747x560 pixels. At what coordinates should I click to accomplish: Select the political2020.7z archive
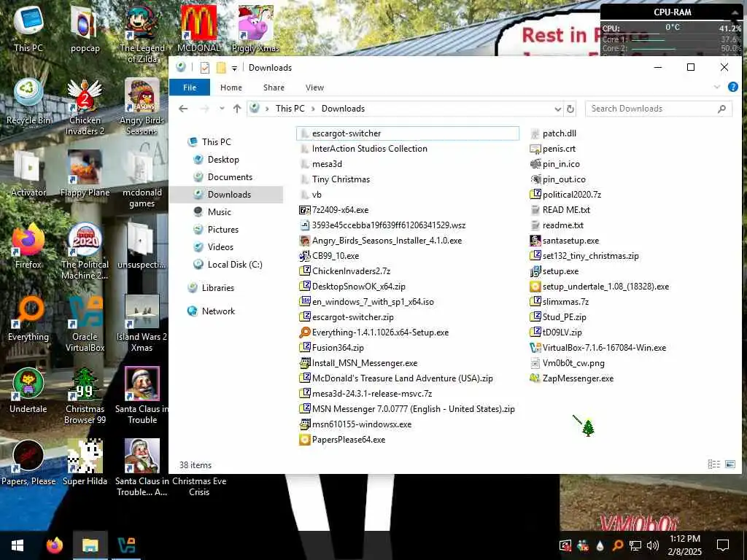(571, 195)
